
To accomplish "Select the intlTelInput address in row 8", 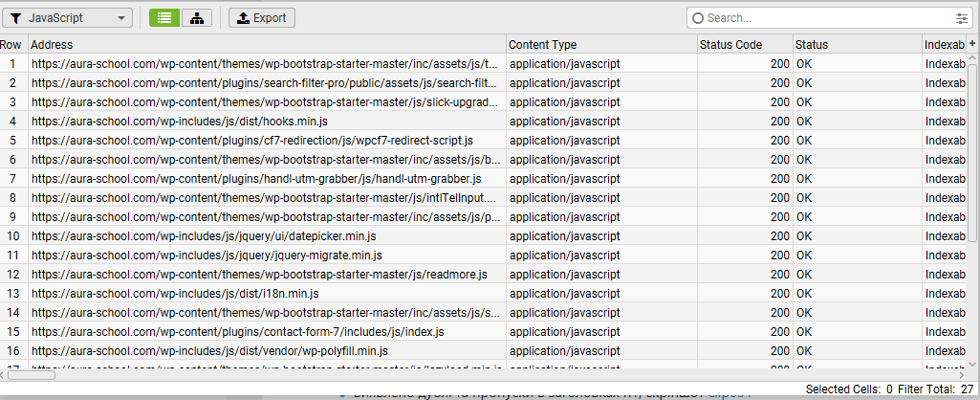I will click(x=267, y=197).
